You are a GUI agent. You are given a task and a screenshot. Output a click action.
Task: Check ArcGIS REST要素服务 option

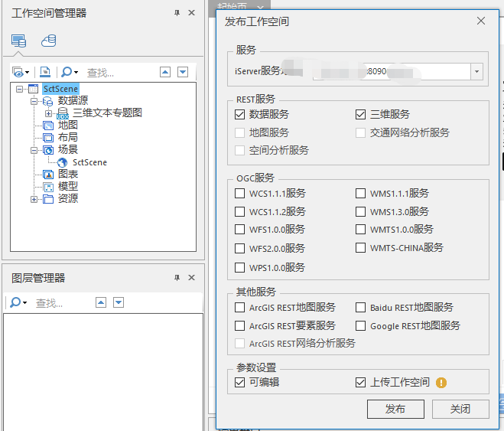[240, 326]
